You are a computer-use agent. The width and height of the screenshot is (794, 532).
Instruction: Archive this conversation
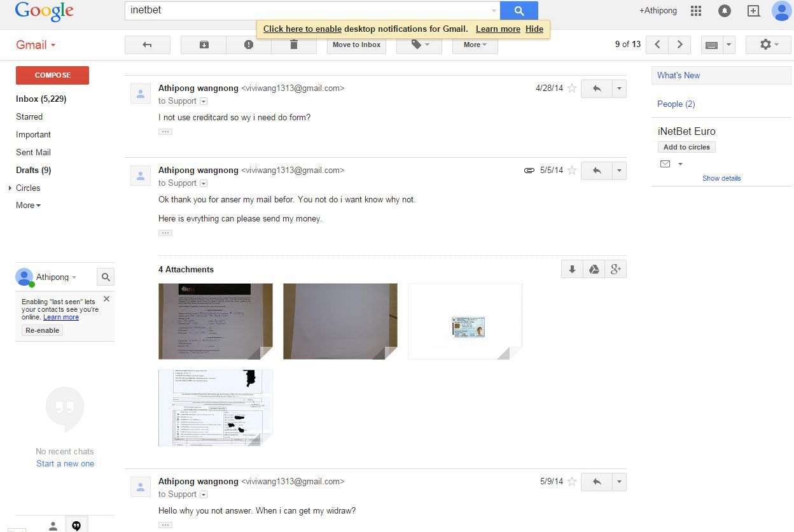pyautogui.click(x=204, y=45)
